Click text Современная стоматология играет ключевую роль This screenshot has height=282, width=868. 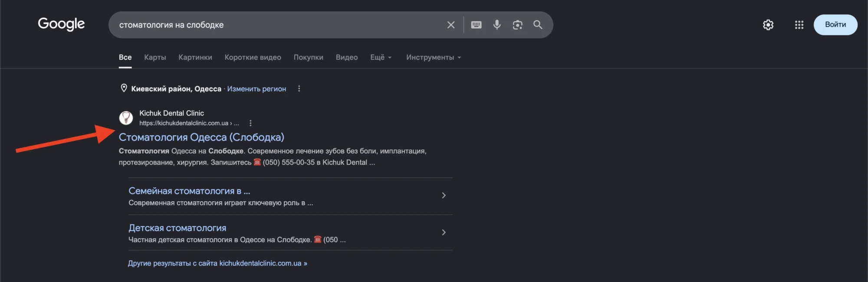(x=220, y=203)
